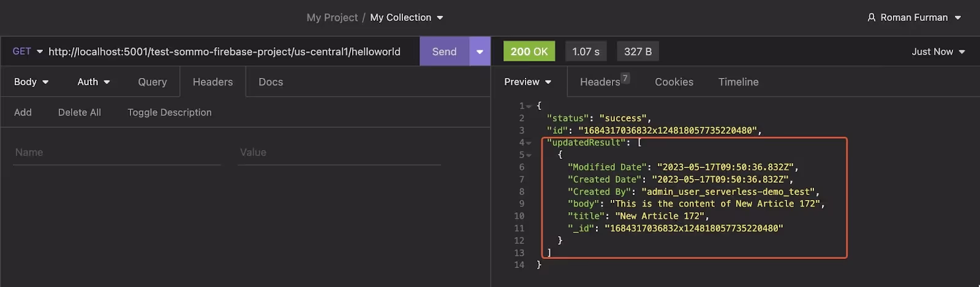Focus the header Value field
Screen dimensions: 980x287
click(339, 153)
